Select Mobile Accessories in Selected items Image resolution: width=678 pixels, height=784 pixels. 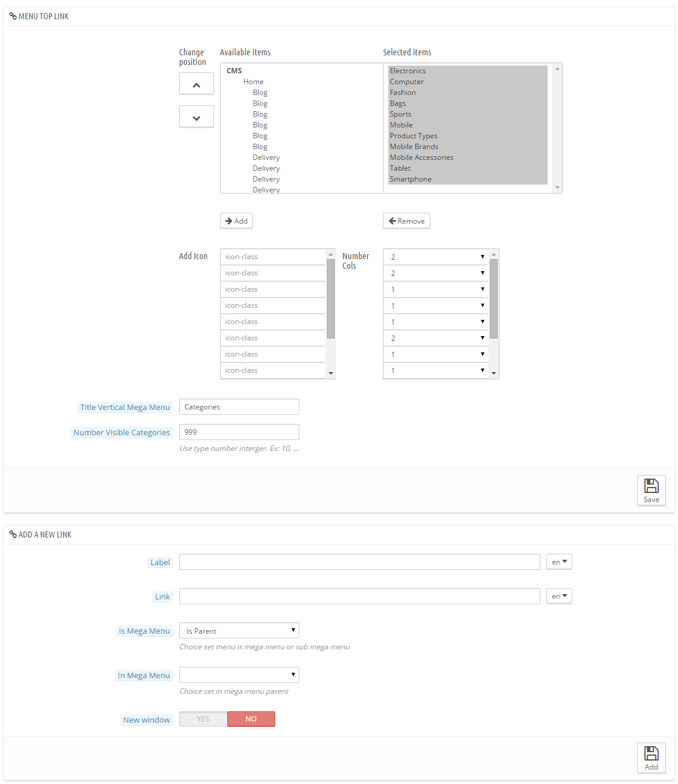click(468, 158)
